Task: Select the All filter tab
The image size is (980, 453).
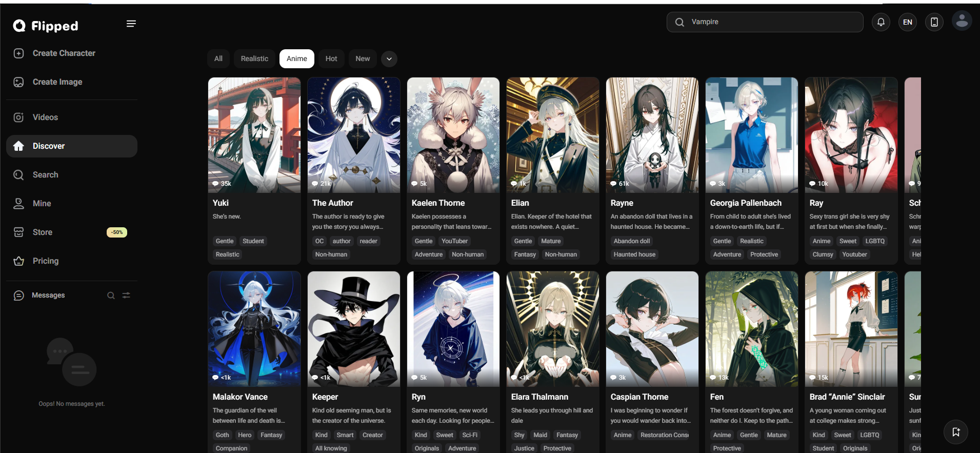Action: pos(218,59)
